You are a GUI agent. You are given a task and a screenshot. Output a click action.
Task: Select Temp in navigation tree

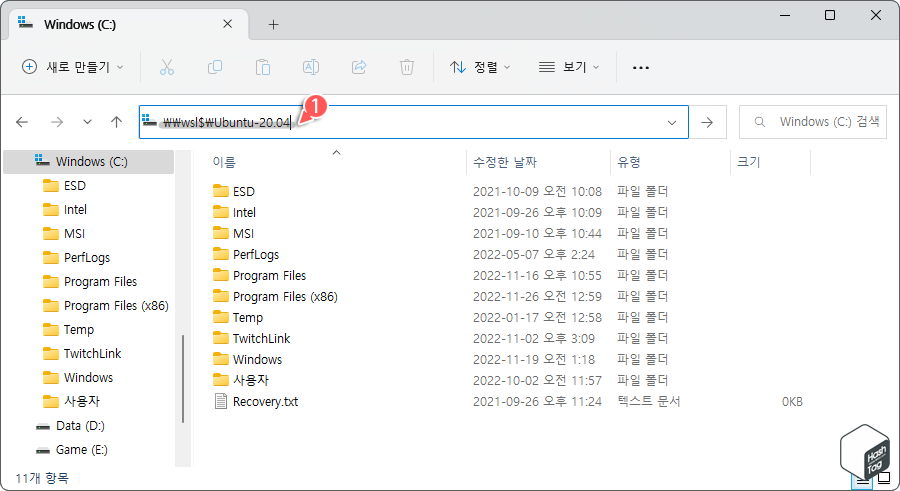tap(79, 330)
